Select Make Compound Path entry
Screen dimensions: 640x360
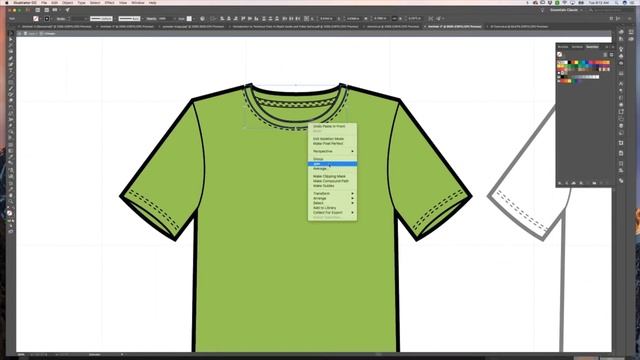coord(331,181)
